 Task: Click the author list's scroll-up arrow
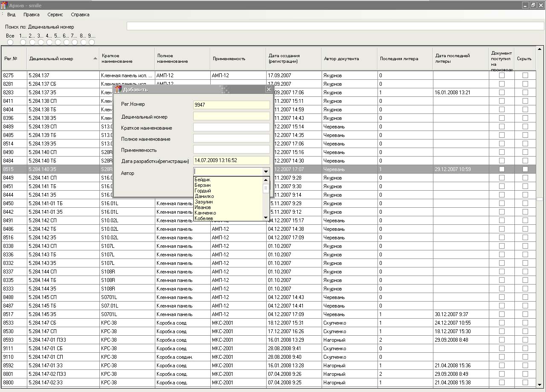click(266, 180)
